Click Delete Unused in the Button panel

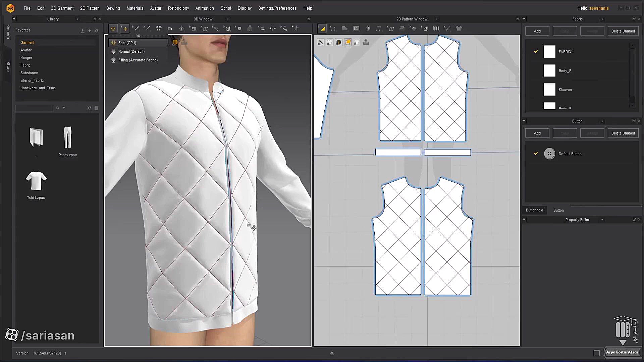(x=623, y=133)
